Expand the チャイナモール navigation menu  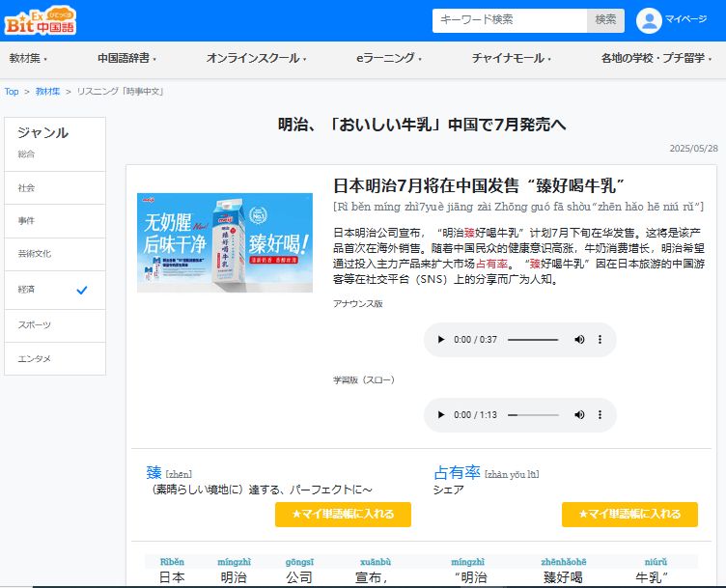[x=511, y=58]
